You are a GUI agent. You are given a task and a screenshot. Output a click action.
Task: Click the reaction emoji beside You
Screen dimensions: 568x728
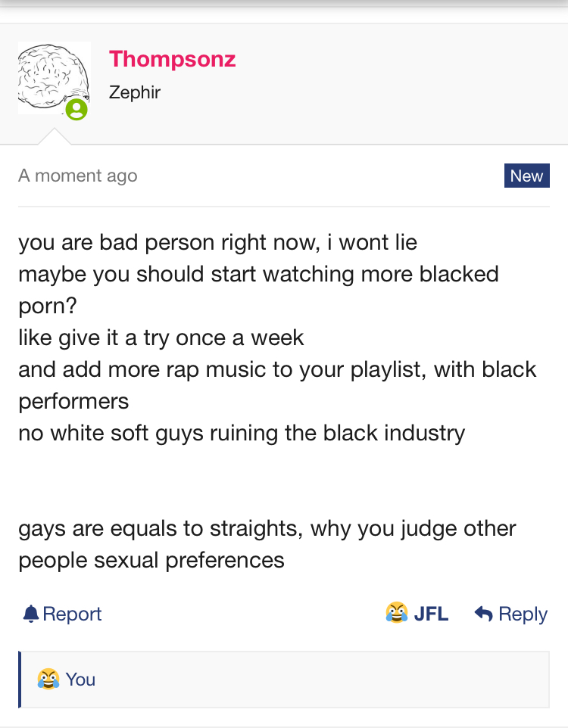coord(48,679)
